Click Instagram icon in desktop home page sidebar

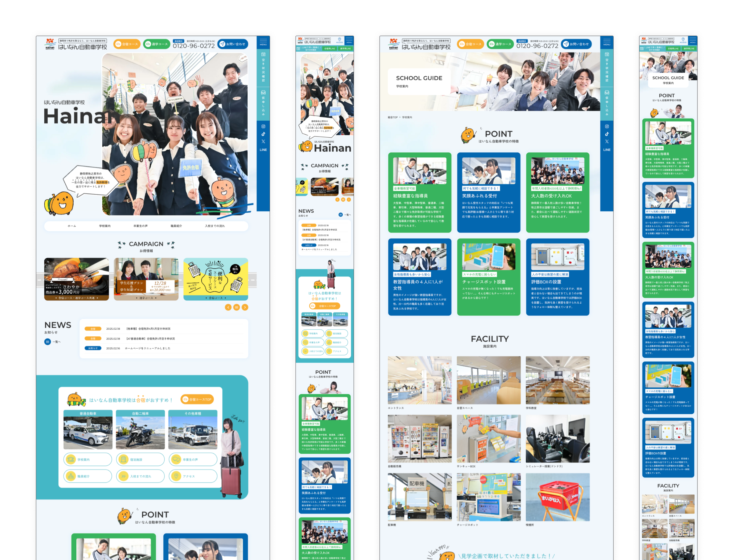tap(263, 126)
